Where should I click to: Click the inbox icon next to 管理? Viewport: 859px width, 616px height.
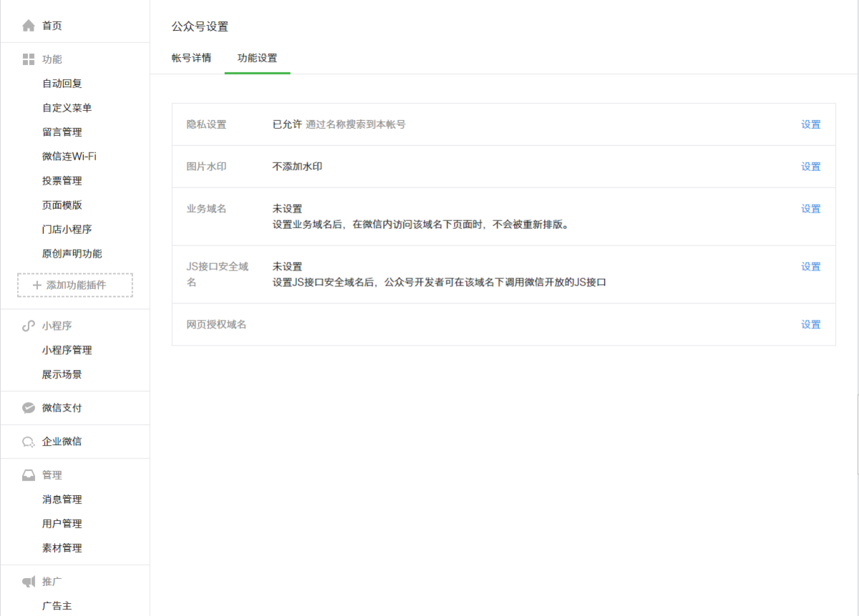29,475
